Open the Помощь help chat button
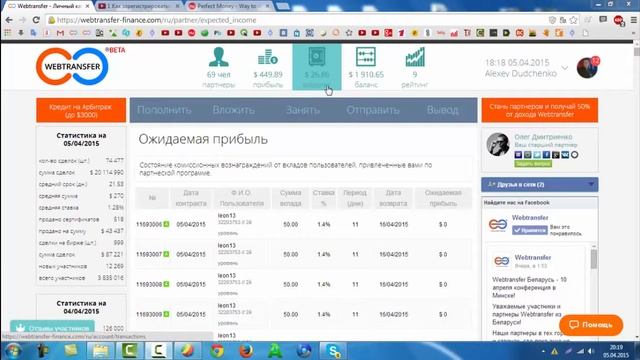 coord(591,325)
